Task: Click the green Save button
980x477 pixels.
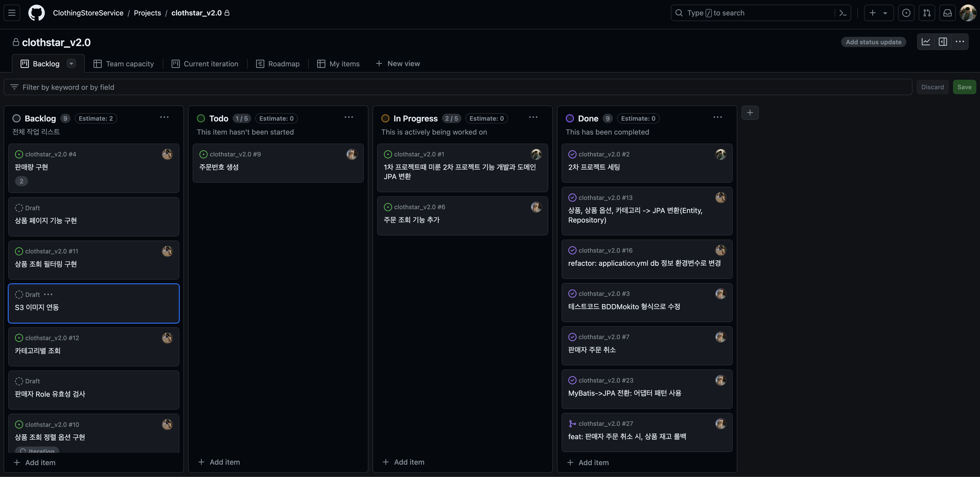Action: (x=964, y=87)
